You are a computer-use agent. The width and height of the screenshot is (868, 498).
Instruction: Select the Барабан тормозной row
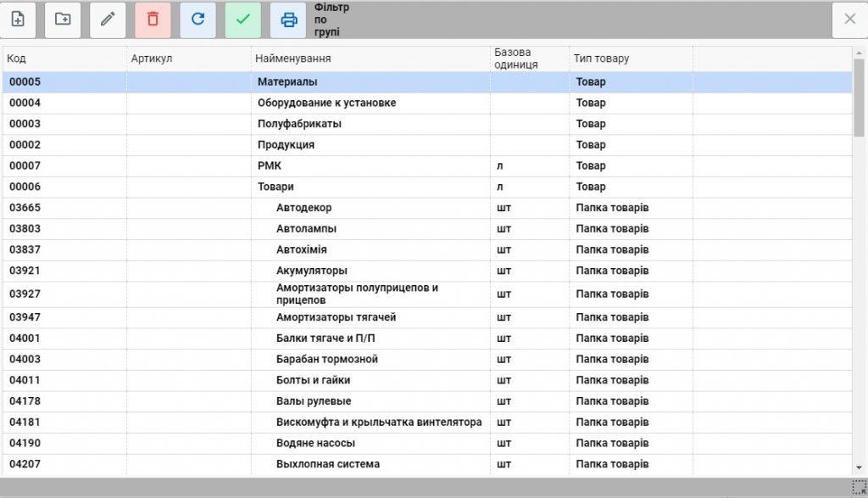[x=427, y=359]
